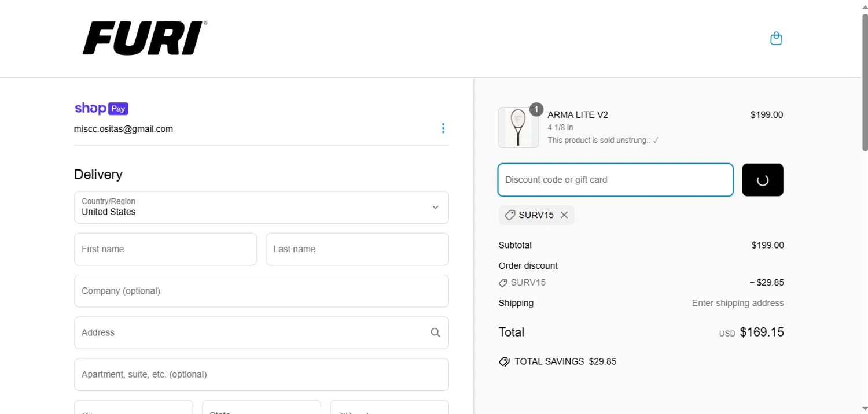Click the Enter shipping address text
The width and height of the screenshot is (868, 414).
click(x=738, y=303)
